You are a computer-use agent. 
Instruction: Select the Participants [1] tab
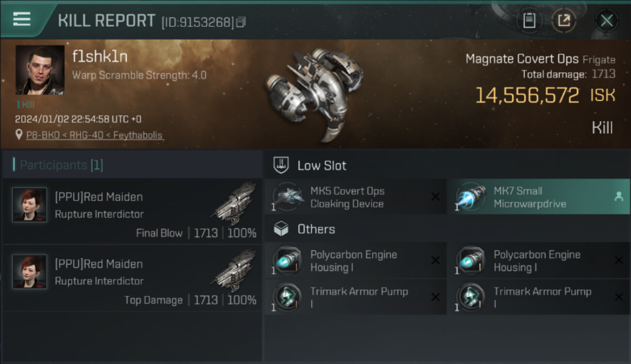[x=61, y=165]
